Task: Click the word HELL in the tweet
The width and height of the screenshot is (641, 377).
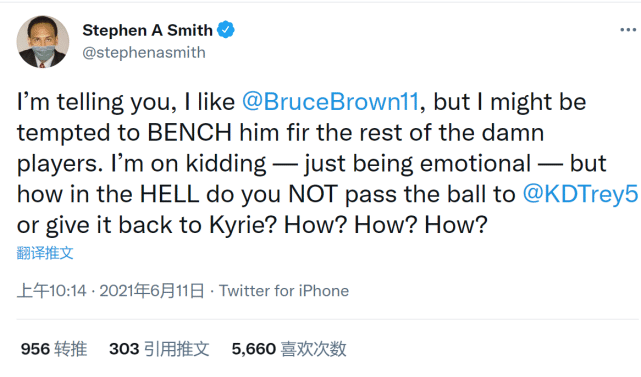Action: [x=170, y=194]
